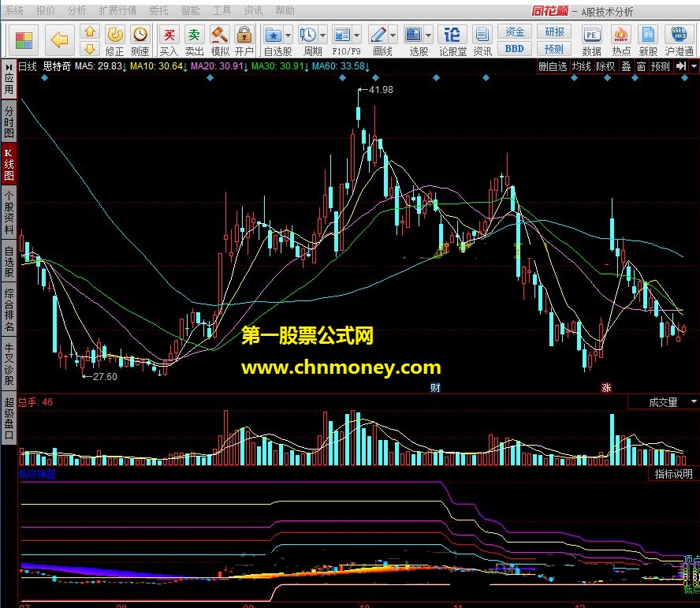Open the 测速 speed test clock icon
Viewport: 700px width, 608px height.
pos(140,41)
